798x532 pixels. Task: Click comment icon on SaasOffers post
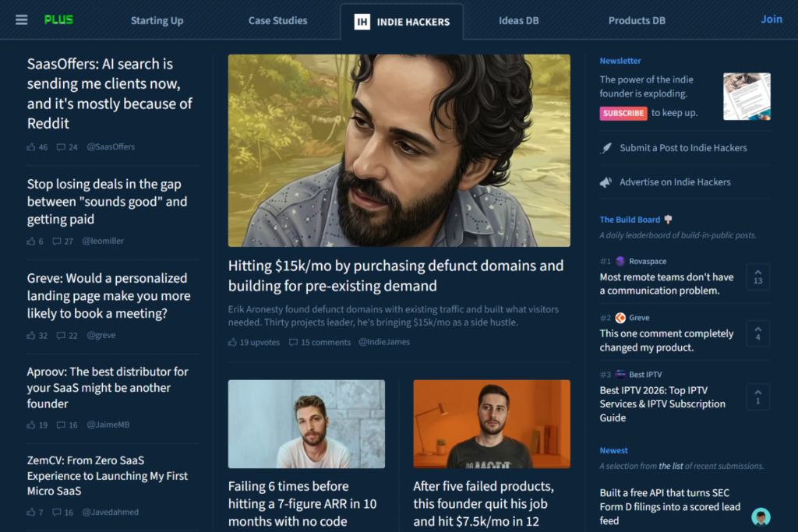click(61, 147)
